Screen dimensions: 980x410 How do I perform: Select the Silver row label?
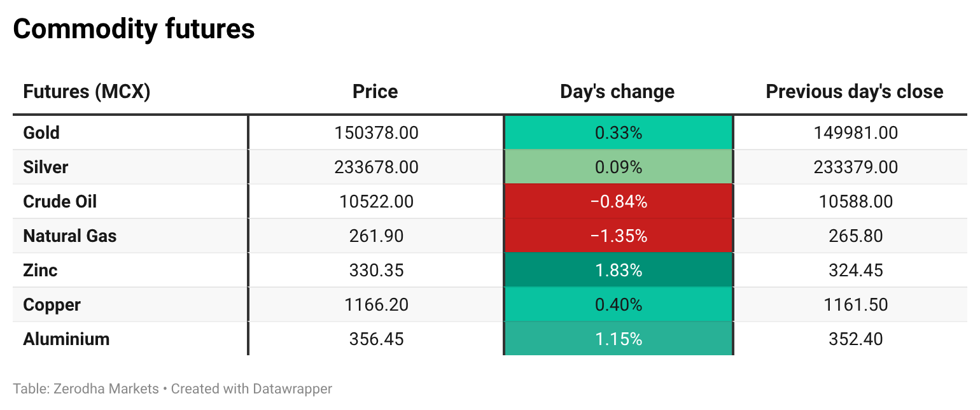45,167
